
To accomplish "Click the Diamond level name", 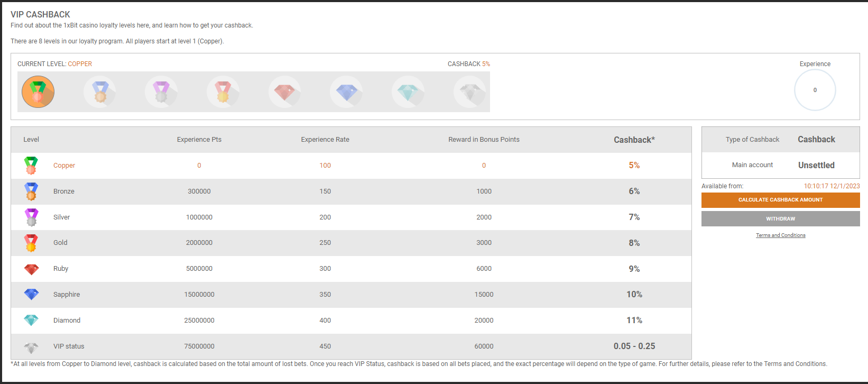I will click(x=67, y=321).
